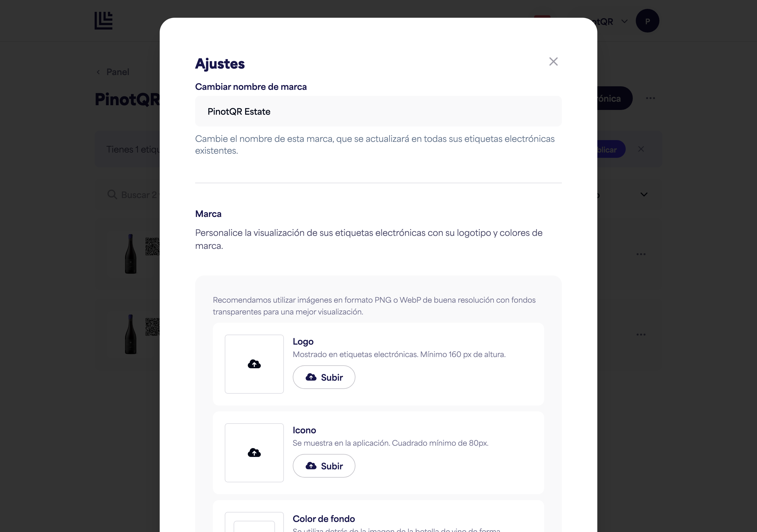Click the first label's QR code

tap(152, 246)
